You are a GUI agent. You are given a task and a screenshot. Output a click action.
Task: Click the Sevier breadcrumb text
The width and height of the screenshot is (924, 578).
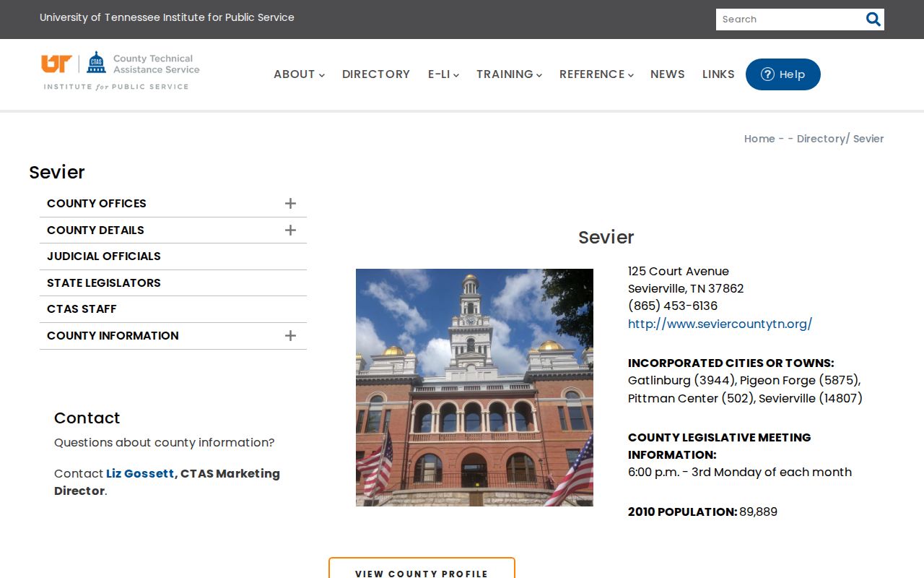click(868, 139)
